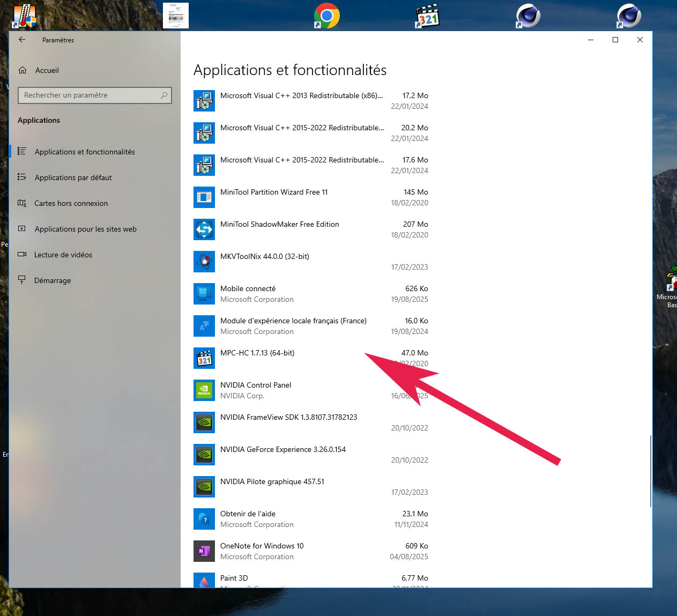Open Accueil home icon
The height and width of the screenshot is (616, 677).
click(23, 70)
